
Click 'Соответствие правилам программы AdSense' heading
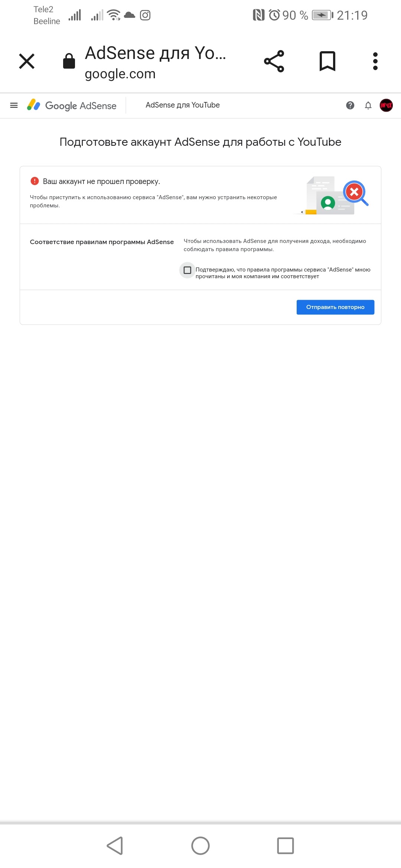[x=102, y=242]
